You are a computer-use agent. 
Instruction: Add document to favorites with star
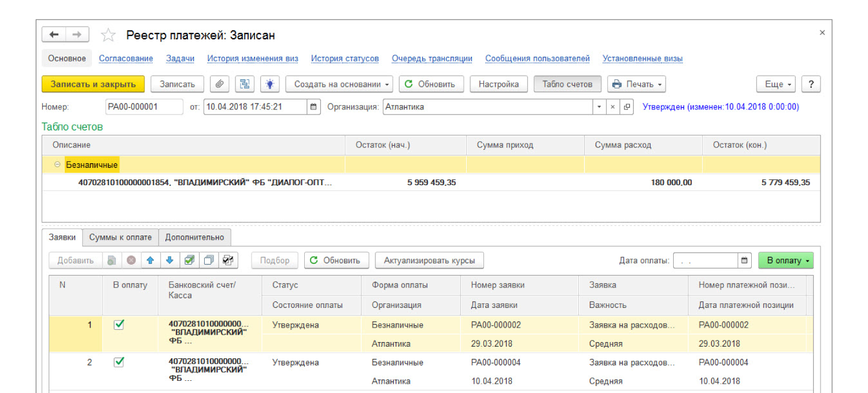[x=108, y=35]
